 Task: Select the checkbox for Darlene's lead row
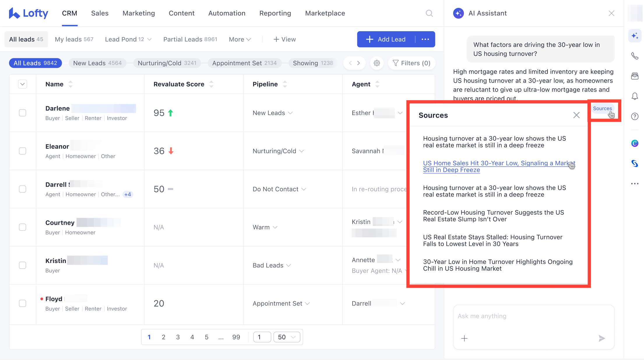pyautogui.click(x=22, y=113)
